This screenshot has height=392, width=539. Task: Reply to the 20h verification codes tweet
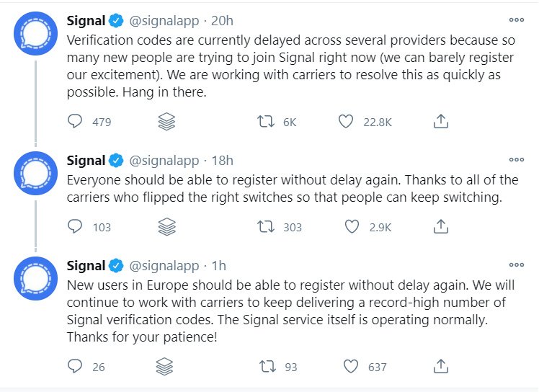pyautogui.click(x=75, y=122)
